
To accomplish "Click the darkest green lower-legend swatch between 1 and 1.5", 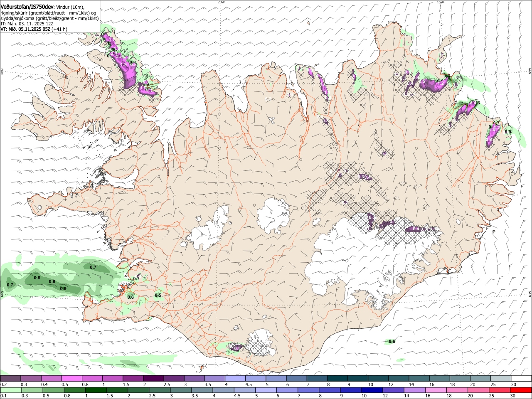I will (x=96, y=390).
